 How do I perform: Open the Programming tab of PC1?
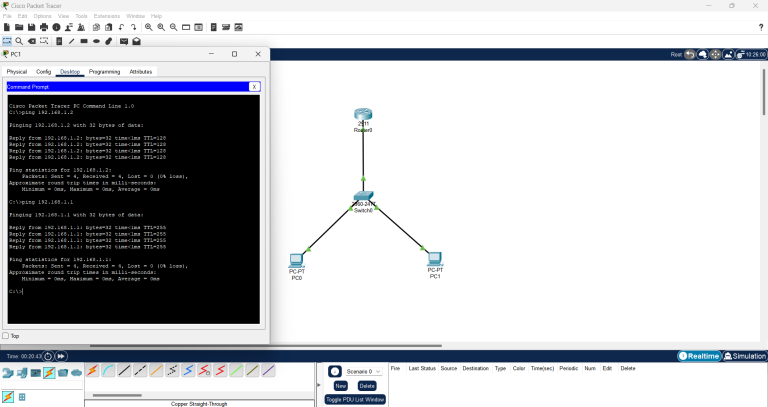coord(104,72)
